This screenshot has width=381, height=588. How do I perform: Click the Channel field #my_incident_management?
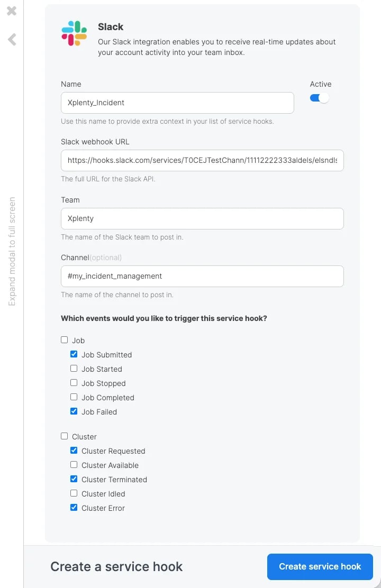(x=202, y=277)
